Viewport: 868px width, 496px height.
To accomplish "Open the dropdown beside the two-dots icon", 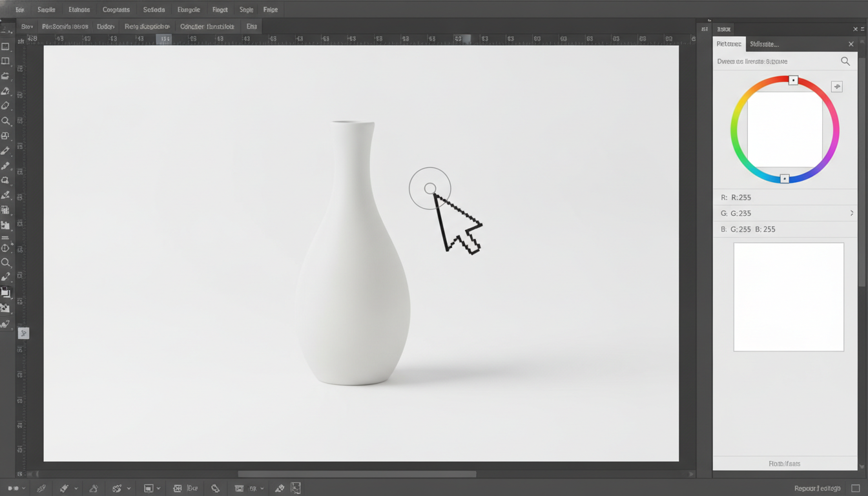I will [24, 489].
